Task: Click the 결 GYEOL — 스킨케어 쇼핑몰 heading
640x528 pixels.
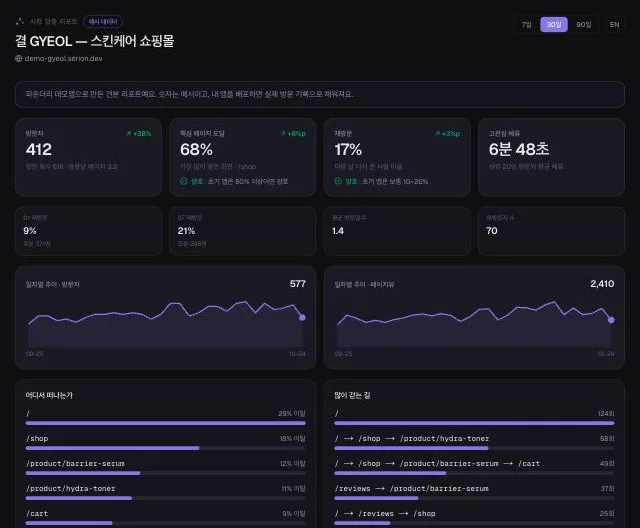Action: point(95,41)
